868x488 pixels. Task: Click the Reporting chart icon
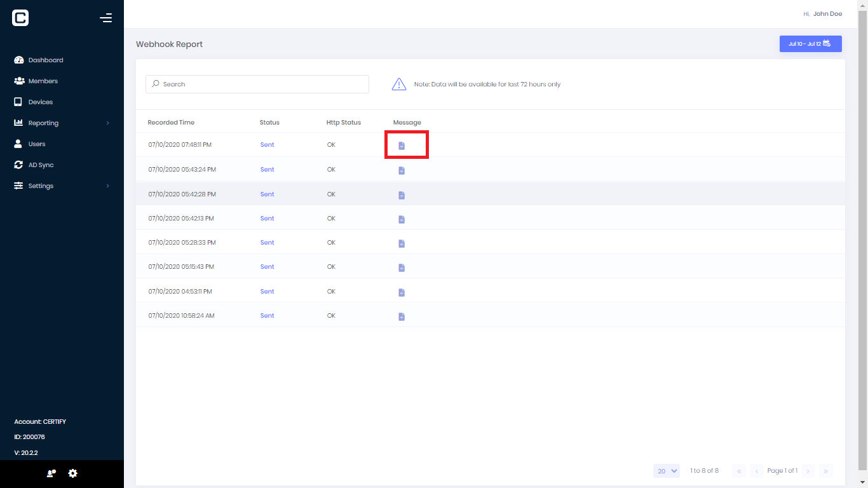18,123
